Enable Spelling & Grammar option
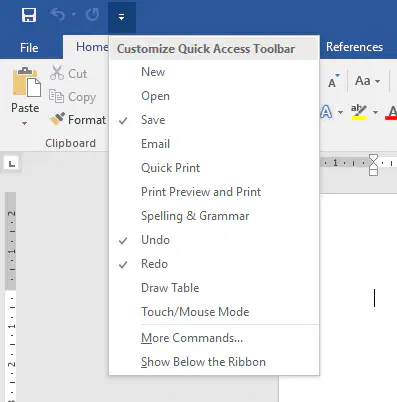397x402 pixels. [x=214, y=216]
